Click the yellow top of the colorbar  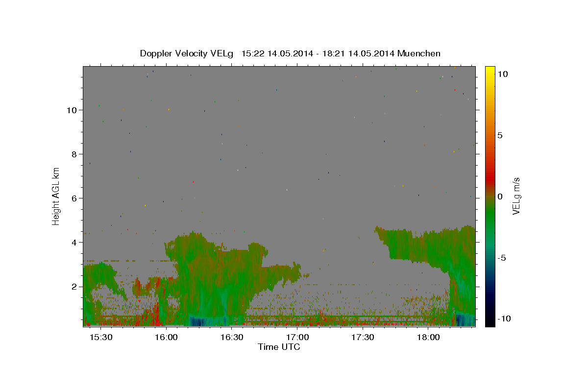(490, 71)
